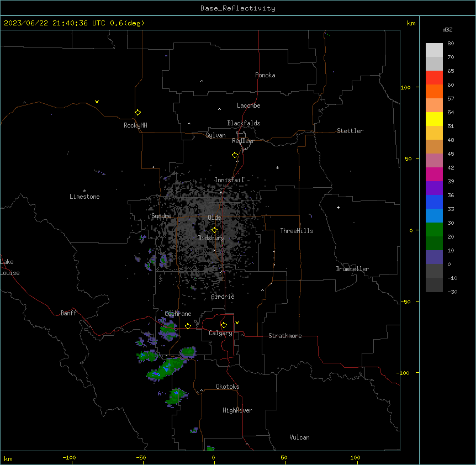The width and height of the screenshot is (476, 465).
Task: Click the timestamp 2023/06/22 21:40:36 UTC
Action: click(x=55, y=23)
